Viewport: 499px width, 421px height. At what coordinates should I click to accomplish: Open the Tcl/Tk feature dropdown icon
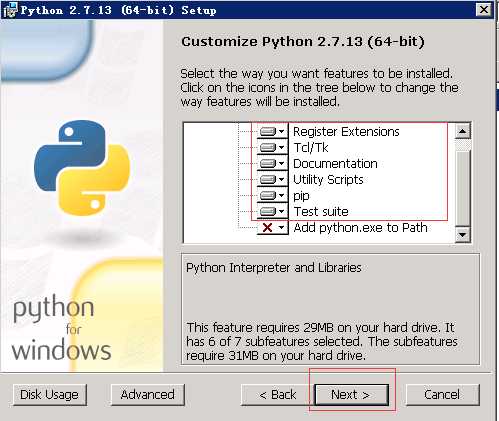(272, 147)
